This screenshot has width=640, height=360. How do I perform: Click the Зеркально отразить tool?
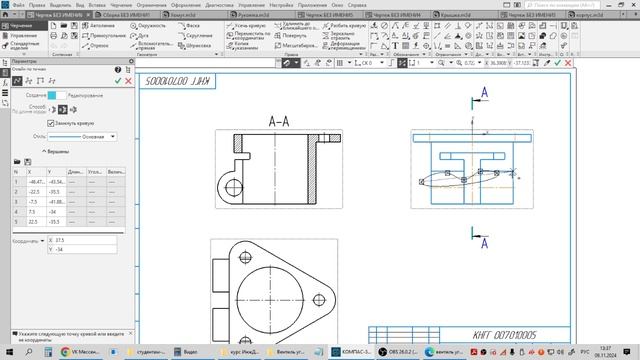coord(338,36)
